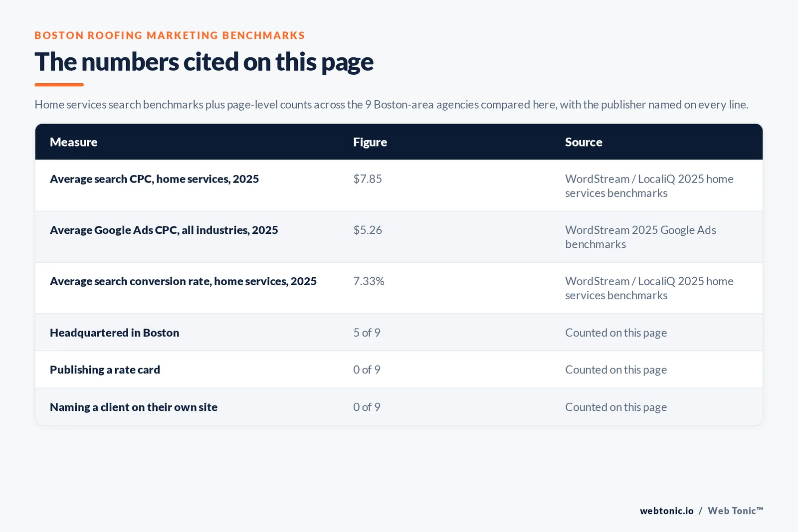Viewport: 798px width, 532px height.
Task: Click the Publishing a rate card row
Action: coord(399,369)
